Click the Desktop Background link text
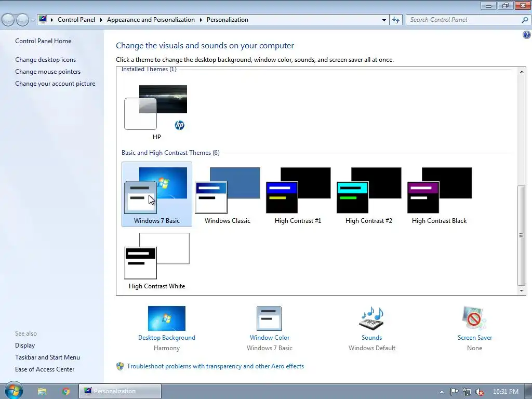Screen dimensions: 532x399 coord(167,338)
